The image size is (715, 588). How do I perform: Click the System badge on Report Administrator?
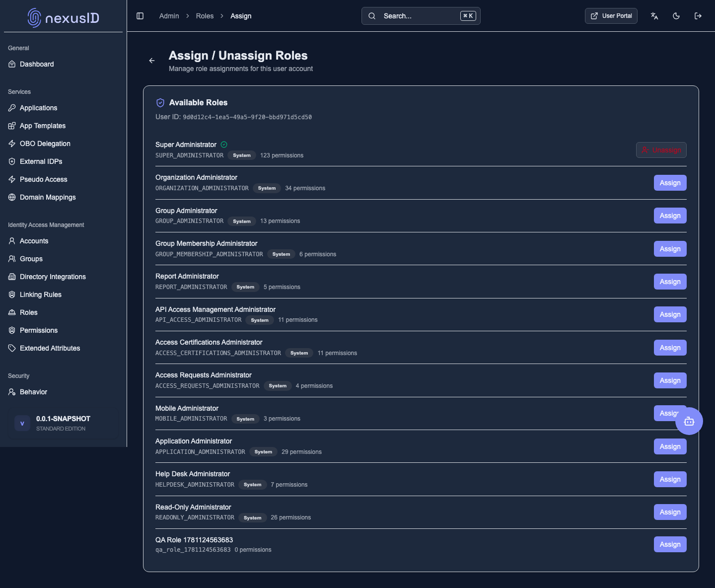245,287
